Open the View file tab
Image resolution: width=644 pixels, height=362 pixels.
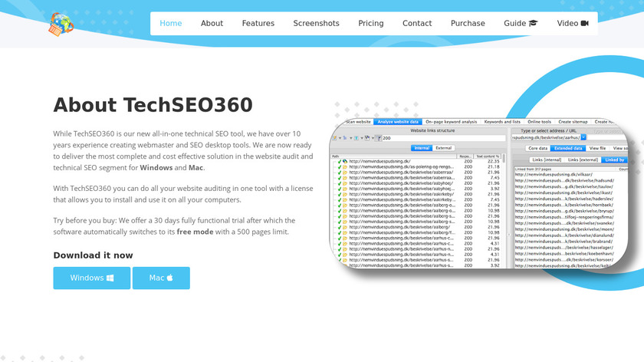[597, 148]
